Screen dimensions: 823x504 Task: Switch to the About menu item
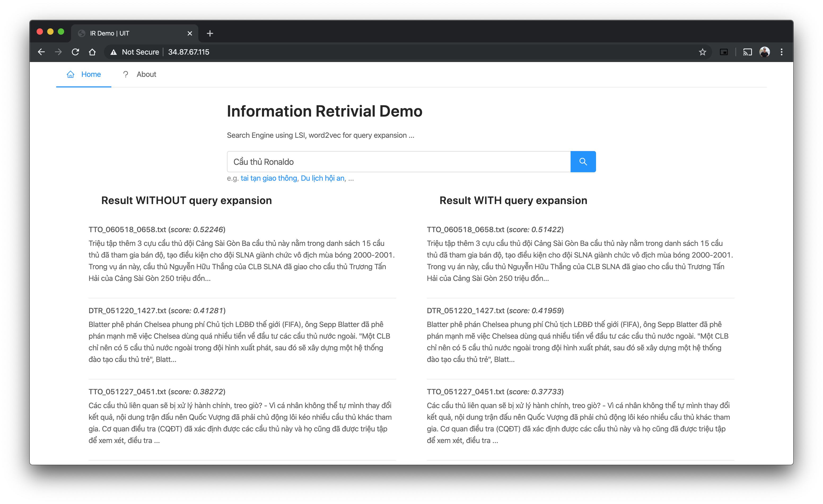[146, 74]
